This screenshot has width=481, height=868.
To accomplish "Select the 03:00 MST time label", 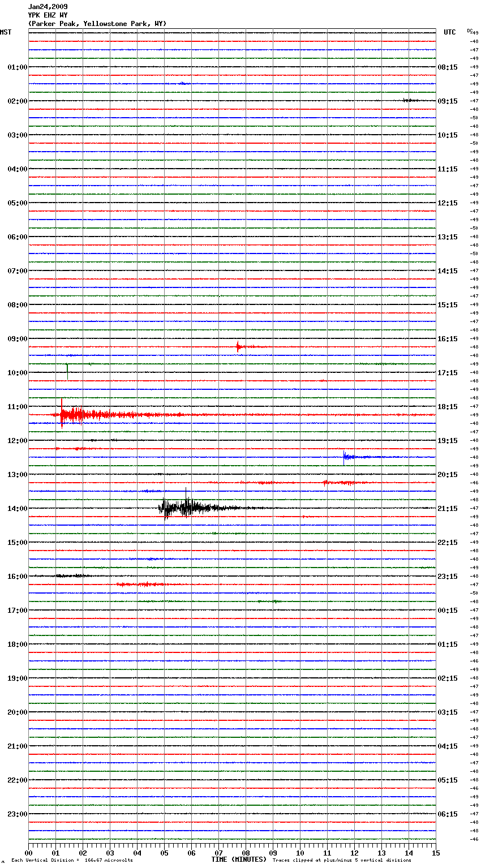I will 18,135.
